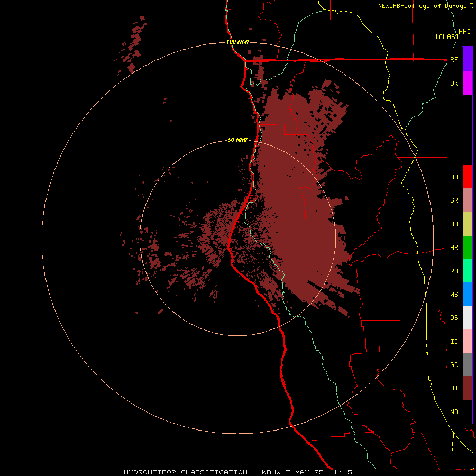Click the WS legend label

[x=454, y=295]
